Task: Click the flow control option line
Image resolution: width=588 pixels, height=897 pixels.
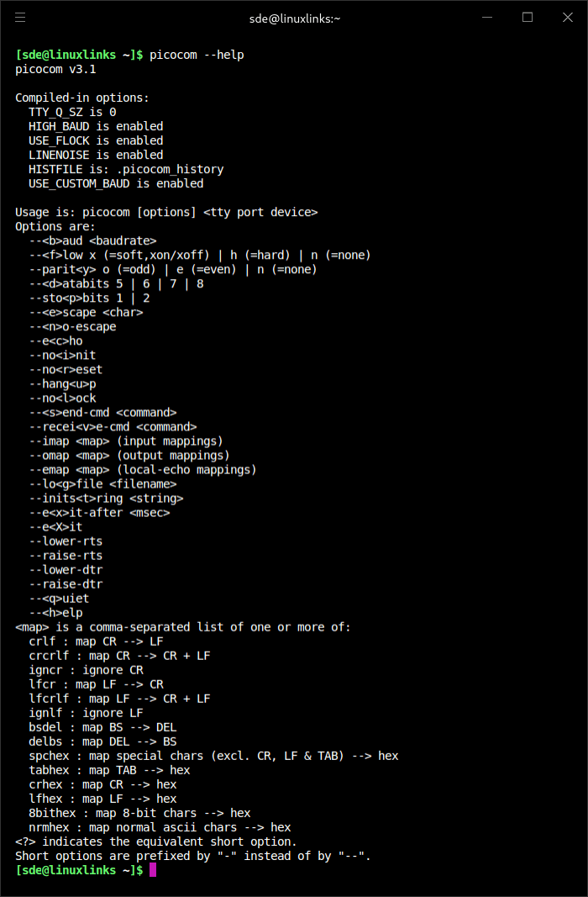Action: point(200,255)
